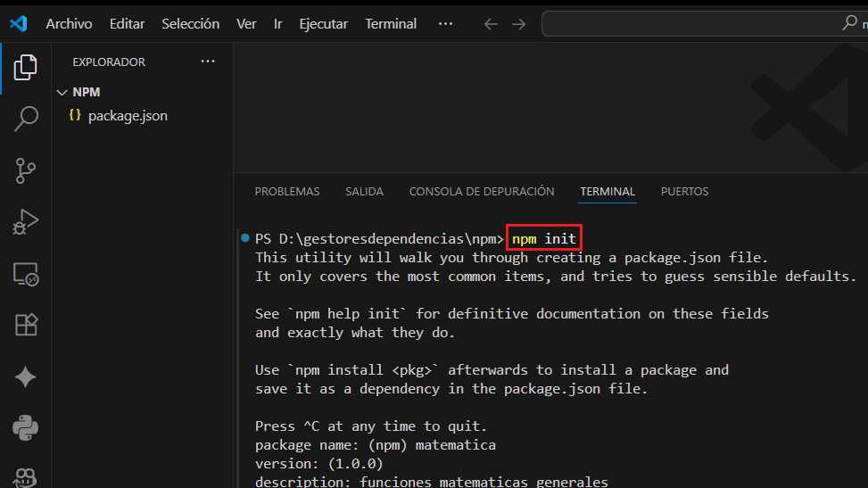Open Explorer's more actions ellipsis
868x488 pixels.
coord(208,62)
